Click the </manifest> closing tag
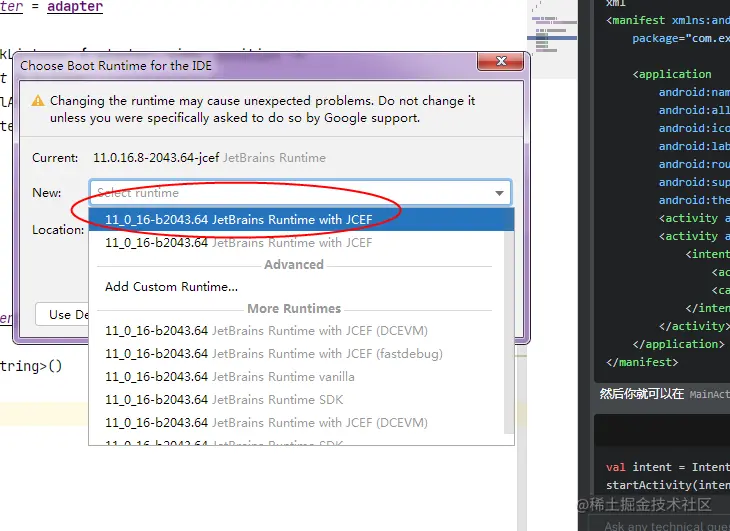730x531 pixels. click(642, 362)
